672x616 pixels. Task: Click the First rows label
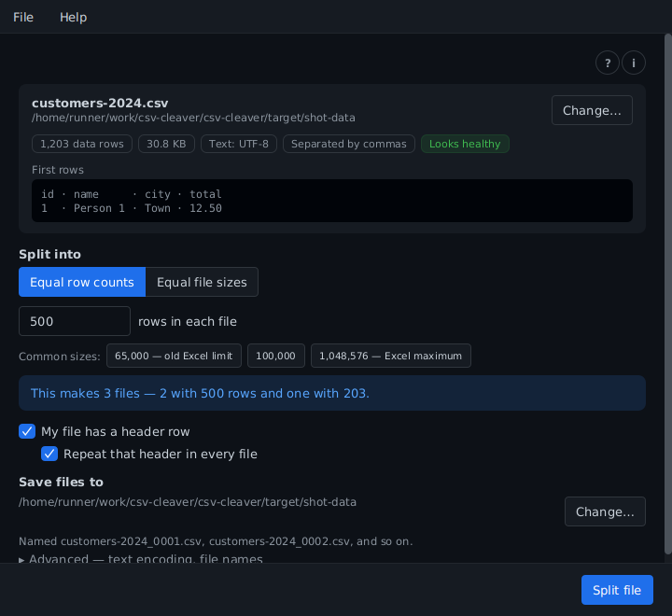coord(58,170)
